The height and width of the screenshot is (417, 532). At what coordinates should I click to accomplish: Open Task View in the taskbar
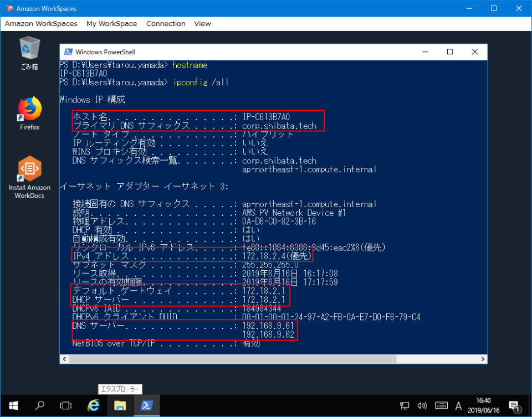click(66, 406)
